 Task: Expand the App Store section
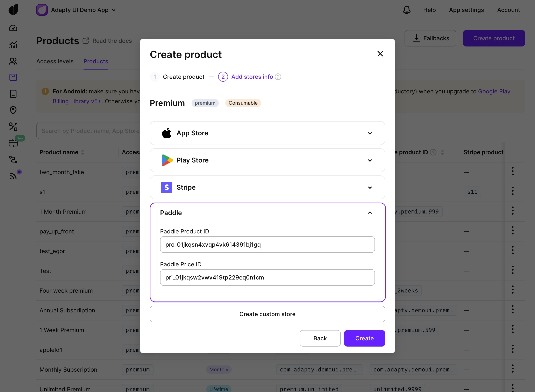pos(370,133)
